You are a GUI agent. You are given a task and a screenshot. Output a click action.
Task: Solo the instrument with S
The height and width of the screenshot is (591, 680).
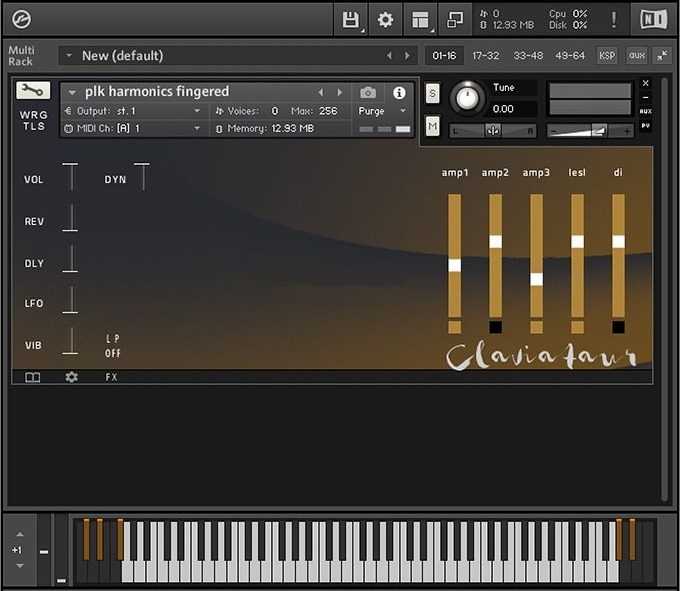click(x=432, y=93)
